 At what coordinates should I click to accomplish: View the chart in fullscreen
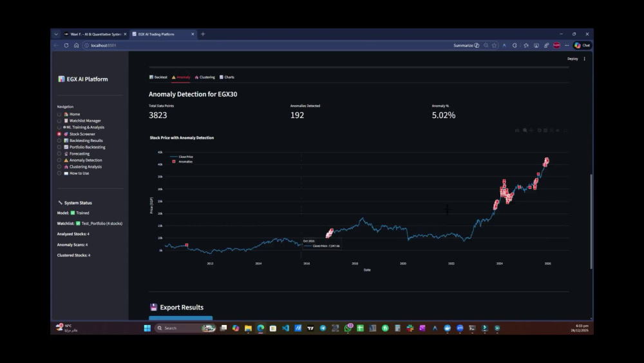click(x=565, y=130)
